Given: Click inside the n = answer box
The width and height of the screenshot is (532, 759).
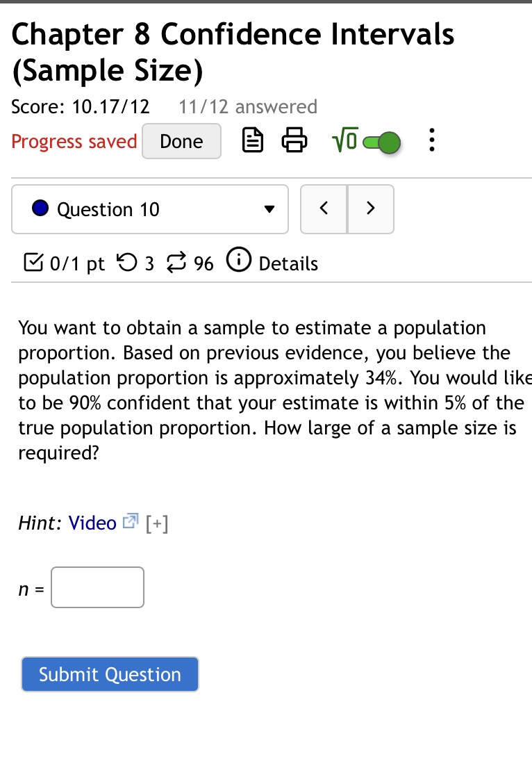Looking at the screenshot, I should coord(97,587).
